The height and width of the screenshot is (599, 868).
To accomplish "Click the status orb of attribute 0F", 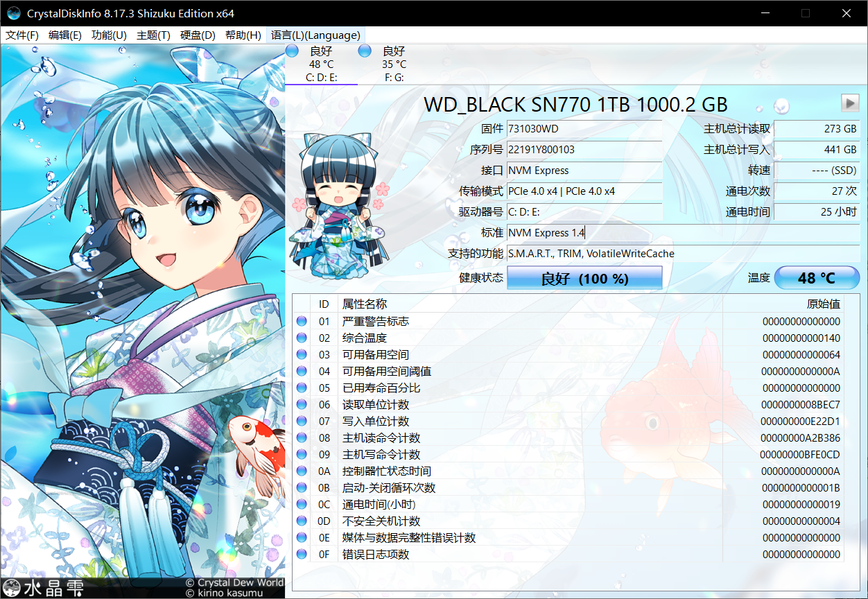I will coord(302,555).
